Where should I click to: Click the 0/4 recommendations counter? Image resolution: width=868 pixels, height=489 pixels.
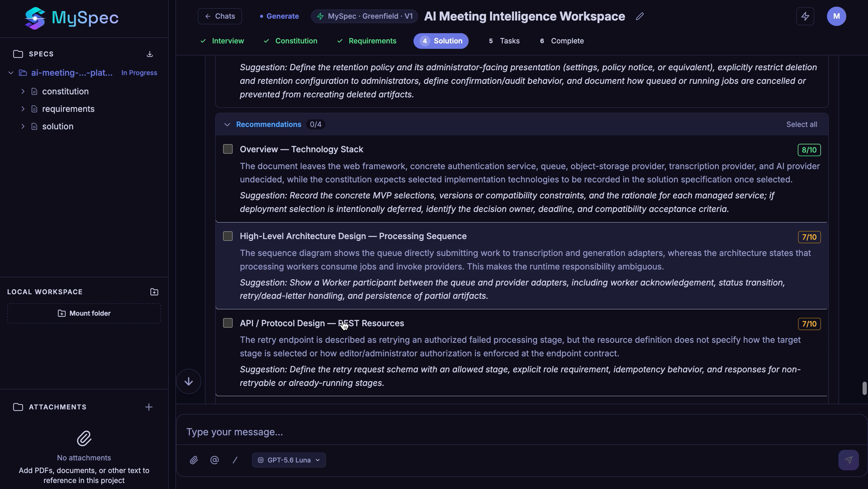point(315,125)
